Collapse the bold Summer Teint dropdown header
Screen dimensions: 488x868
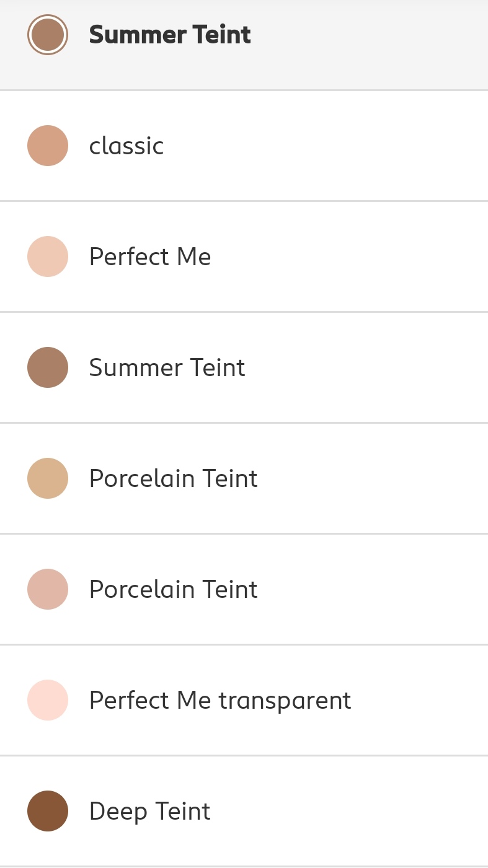(x=170, y=35)
